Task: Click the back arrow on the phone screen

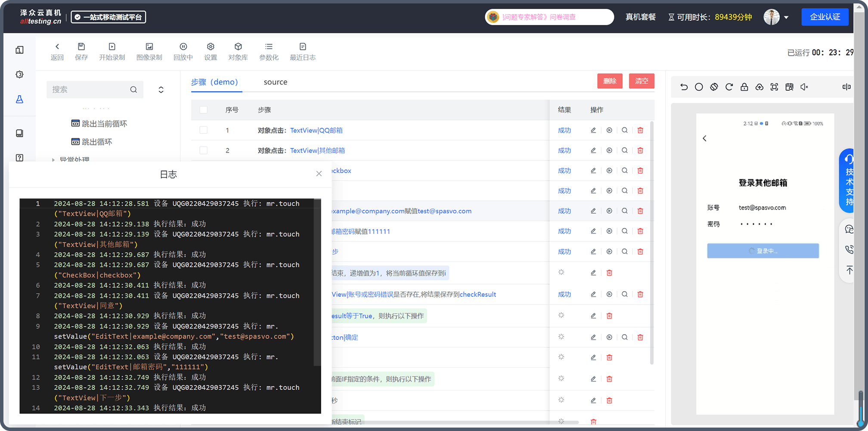Action: coord(704,138)
